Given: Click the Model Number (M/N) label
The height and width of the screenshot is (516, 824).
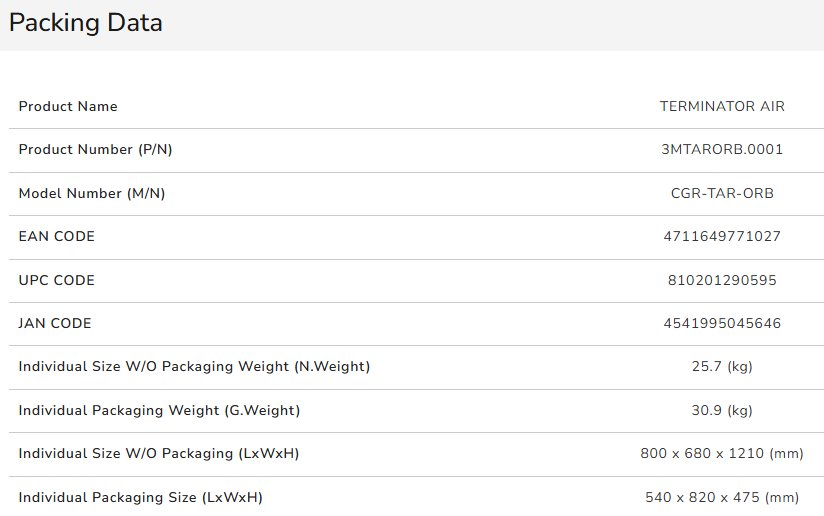Looking at the screenshot, I should pos(91,193).
